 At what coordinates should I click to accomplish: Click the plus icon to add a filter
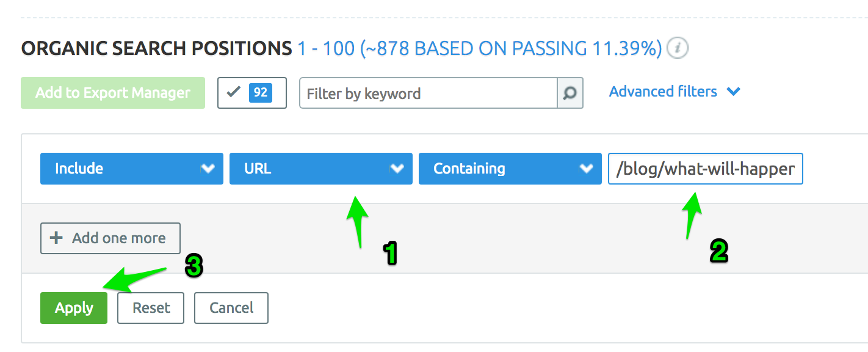click(x=56, y=238)
